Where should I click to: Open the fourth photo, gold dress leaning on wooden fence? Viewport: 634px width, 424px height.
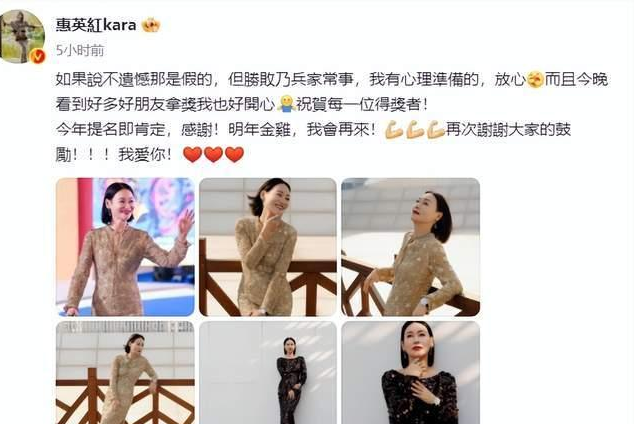(x=125, y=372)
